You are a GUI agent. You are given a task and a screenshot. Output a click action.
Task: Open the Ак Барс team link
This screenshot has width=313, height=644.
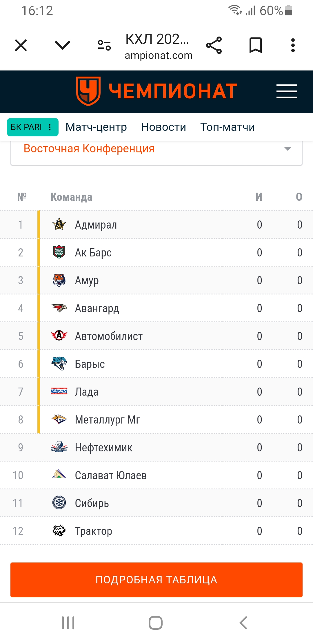(93, 253)
